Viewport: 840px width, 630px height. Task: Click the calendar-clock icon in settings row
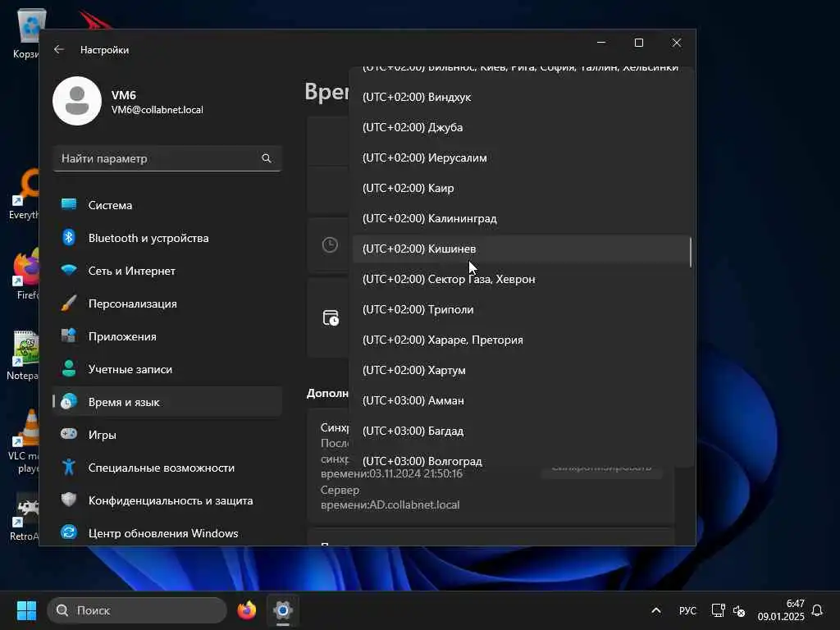coord(331,317)
